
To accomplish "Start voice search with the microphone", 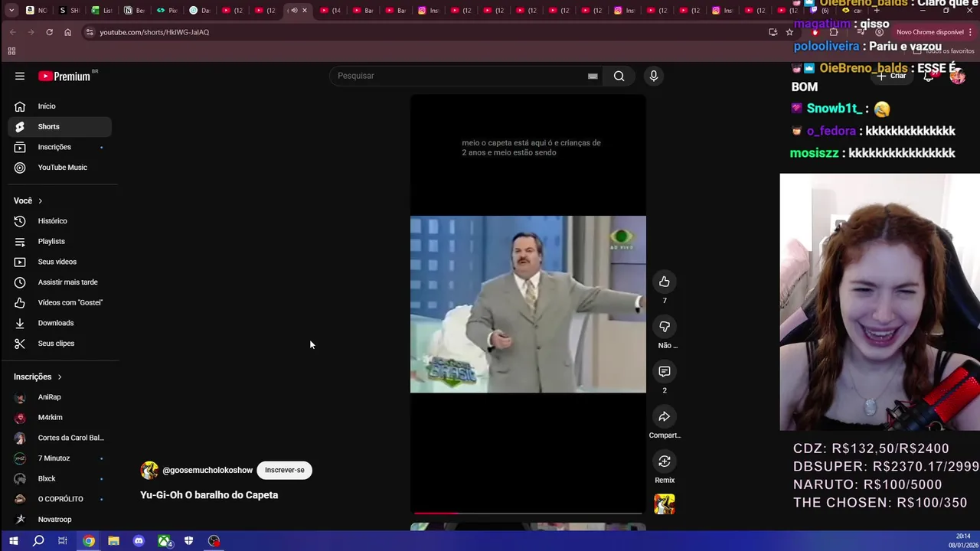I will point(653,76).
